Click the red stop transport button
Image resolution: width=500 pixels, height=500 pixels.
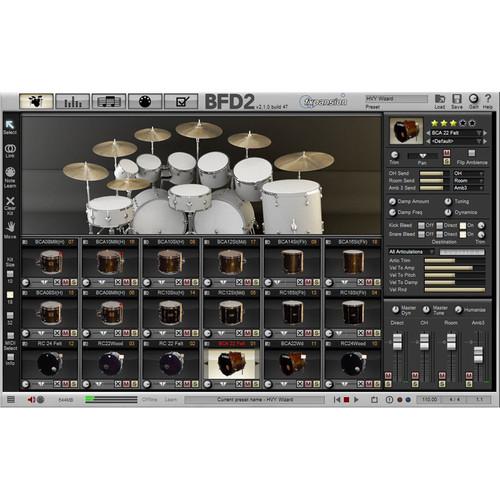tap(346, 399)
